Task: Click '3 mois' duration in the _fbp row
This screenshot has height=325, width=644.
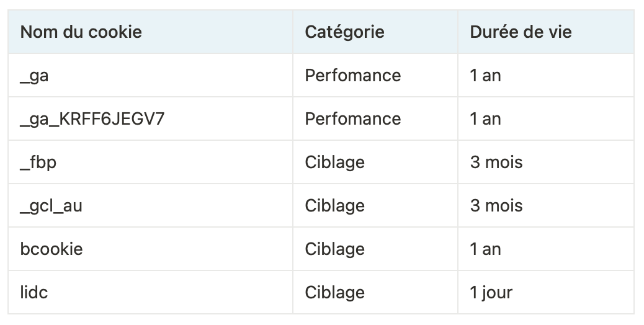Action: coord(496,162)
